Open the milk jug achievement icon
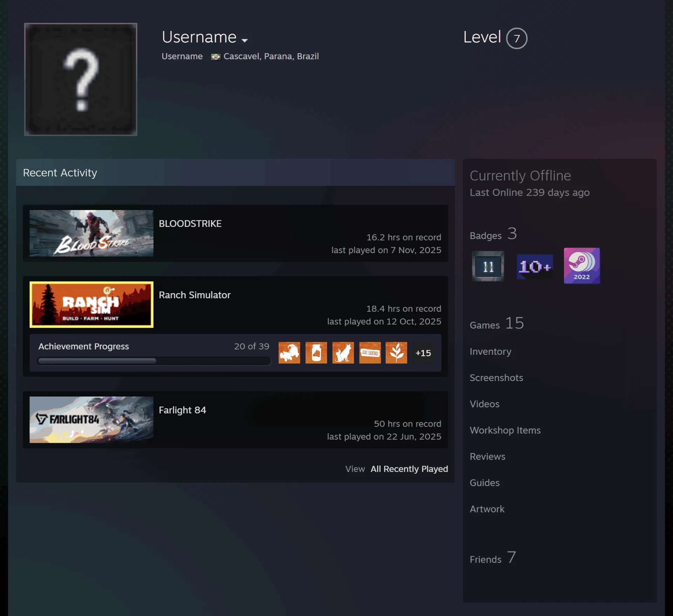The width and height of the screenshot is (673, 616). (x=316, y=353)
